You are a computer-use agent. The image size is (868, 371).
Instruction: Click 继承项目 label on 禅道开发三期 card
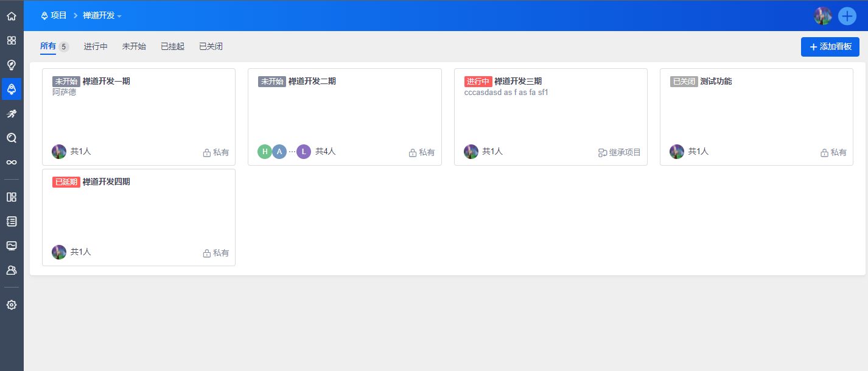coord(625,153)
